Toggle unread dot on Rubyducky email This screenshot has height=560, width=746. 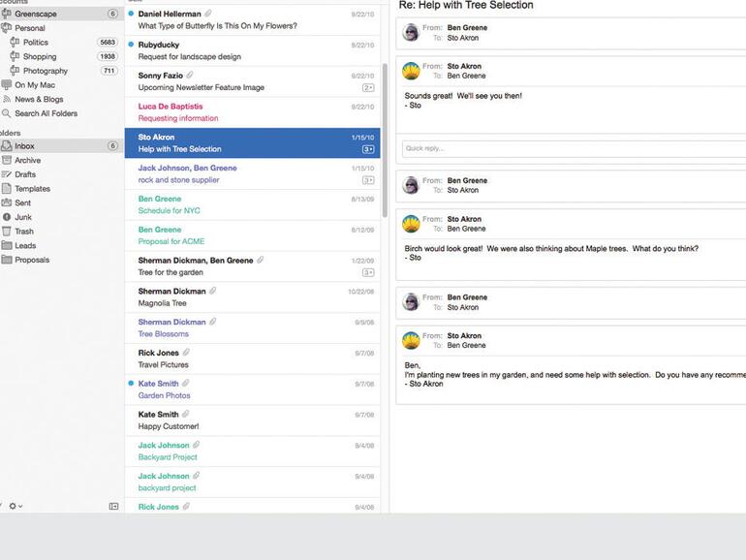[x=131, y=45]
